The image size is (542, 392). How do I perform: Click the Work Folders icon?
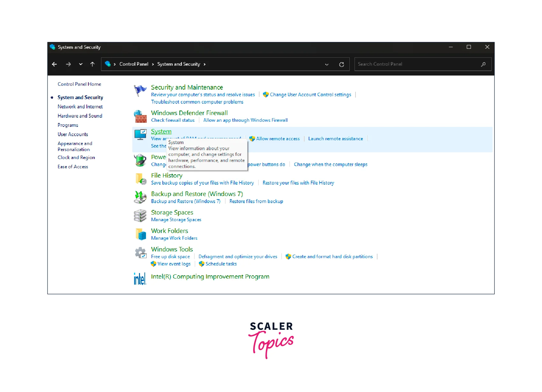point(141,234)
